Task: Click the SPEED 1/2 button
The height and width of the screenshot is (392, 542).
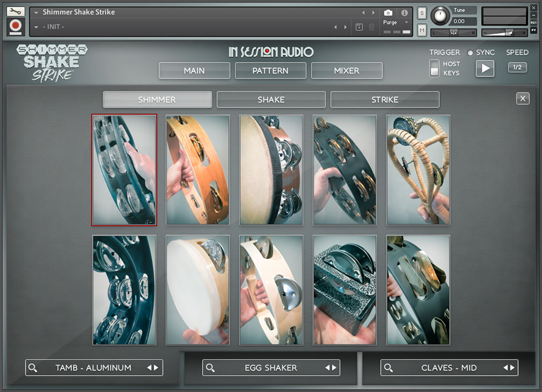Action: [517, 67]
